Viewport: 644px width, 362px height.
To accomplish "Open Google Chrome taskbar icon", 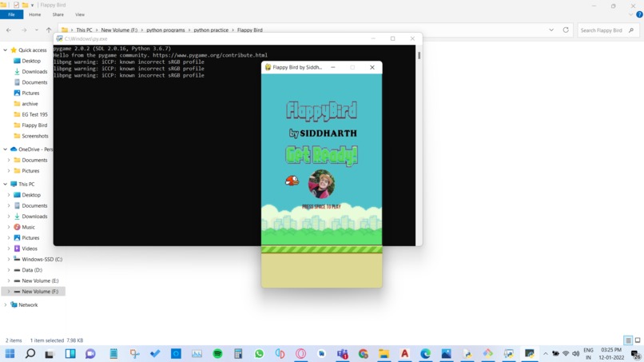I will (x=363, y=353).
